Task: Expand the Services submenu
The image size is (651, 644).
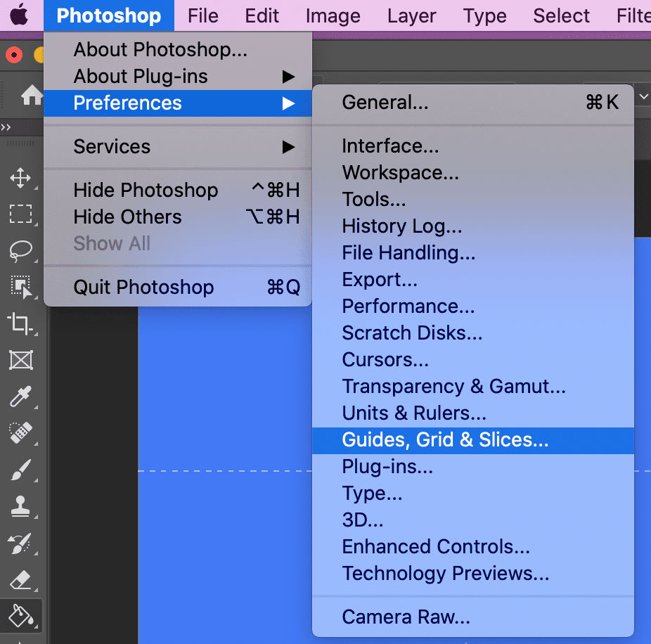Action: pyautogui.click(x=111, y=146)
